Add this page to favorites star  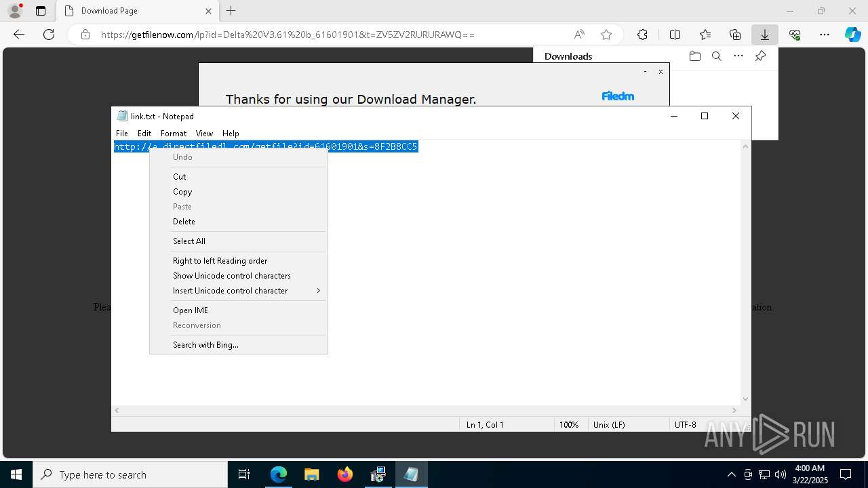[x=606, y=35]
